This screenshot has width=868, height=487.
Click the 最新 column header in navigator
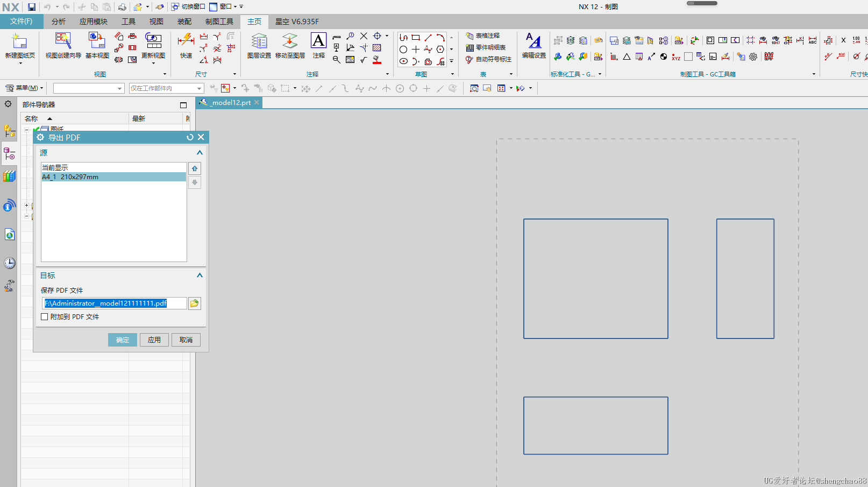(156, 118)
